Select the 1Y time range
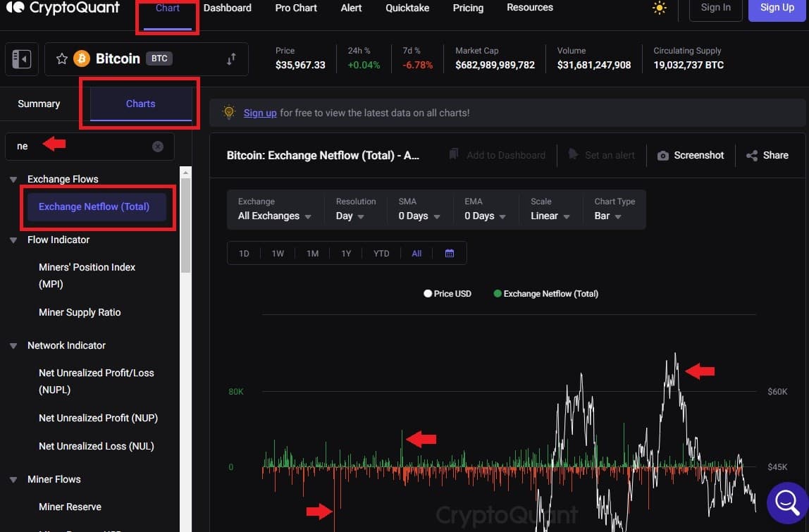This screenshot has width=809, height=532. [346, 254]
